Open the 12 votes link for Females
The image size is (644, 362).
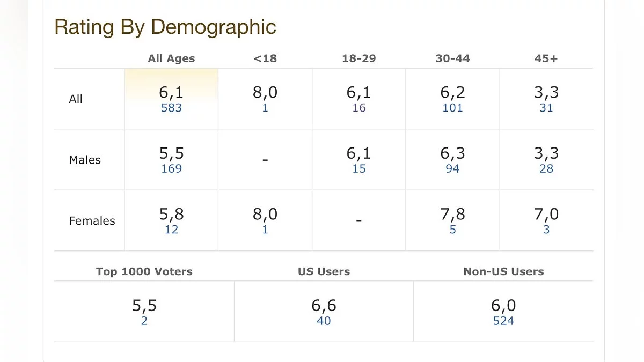[171, 230]
